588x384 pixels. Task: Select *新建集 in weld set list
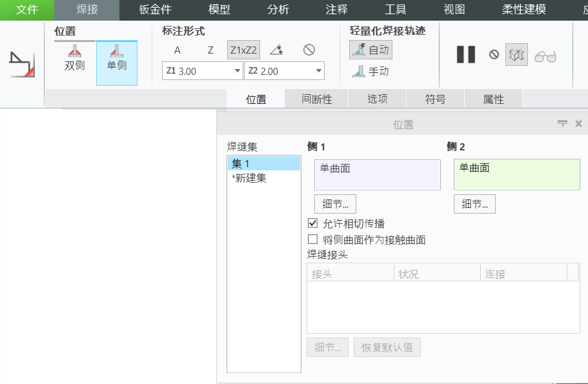[249, 178]
